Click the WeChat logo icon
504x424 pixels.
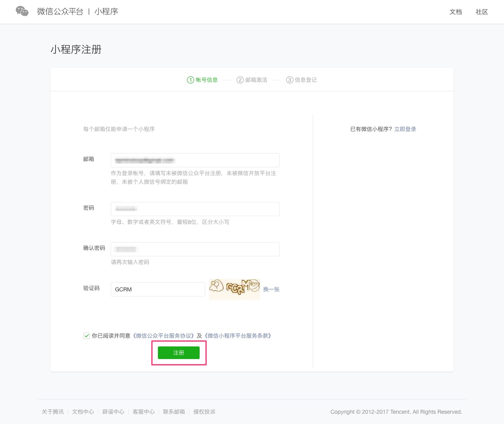22,11
